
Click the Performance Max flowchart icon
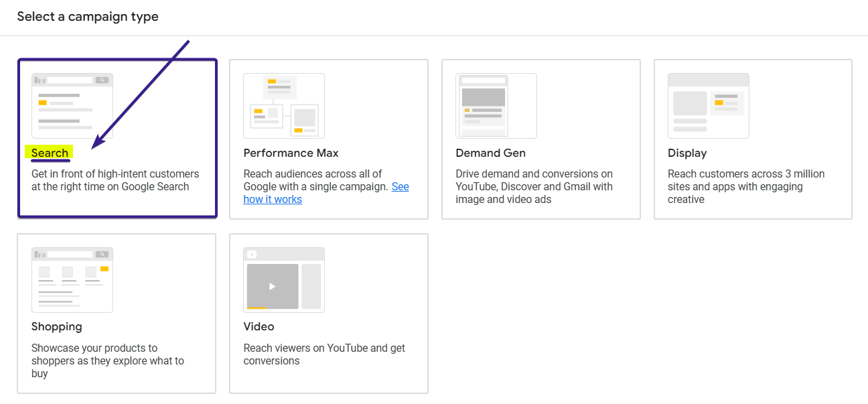click(x=283, y=105)
